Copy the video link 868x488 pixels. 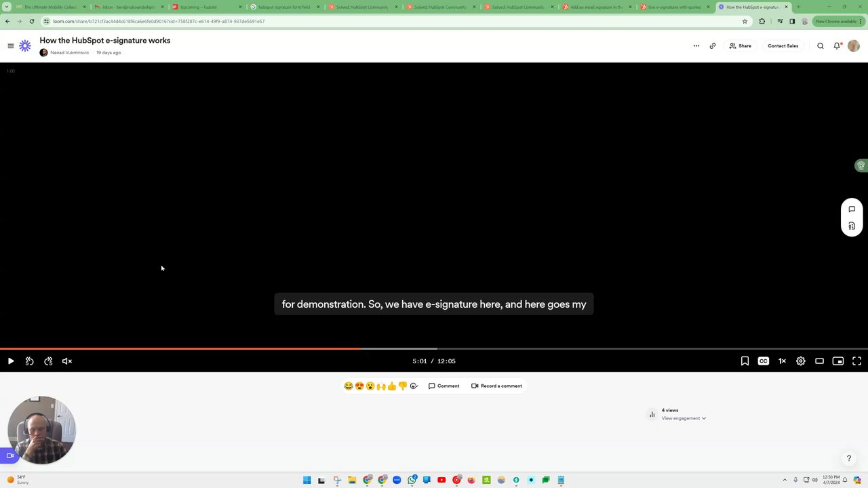[713, 46]
